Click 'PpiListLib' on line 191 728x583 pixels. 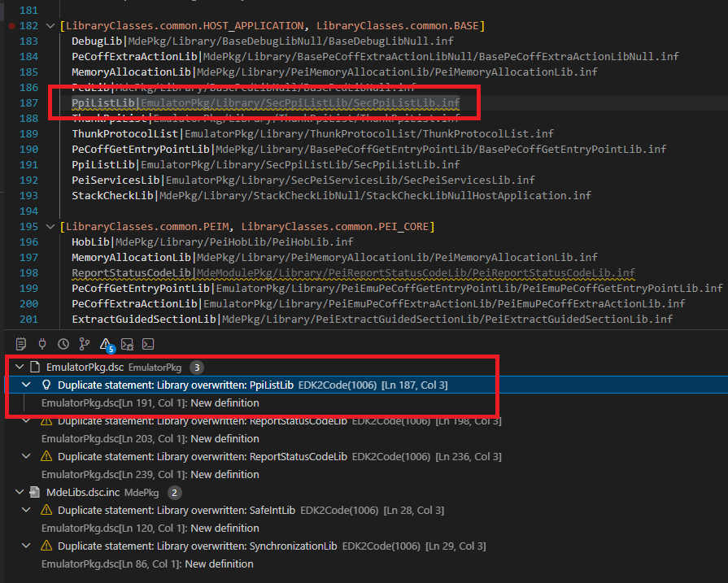click(x=103, y=165)
